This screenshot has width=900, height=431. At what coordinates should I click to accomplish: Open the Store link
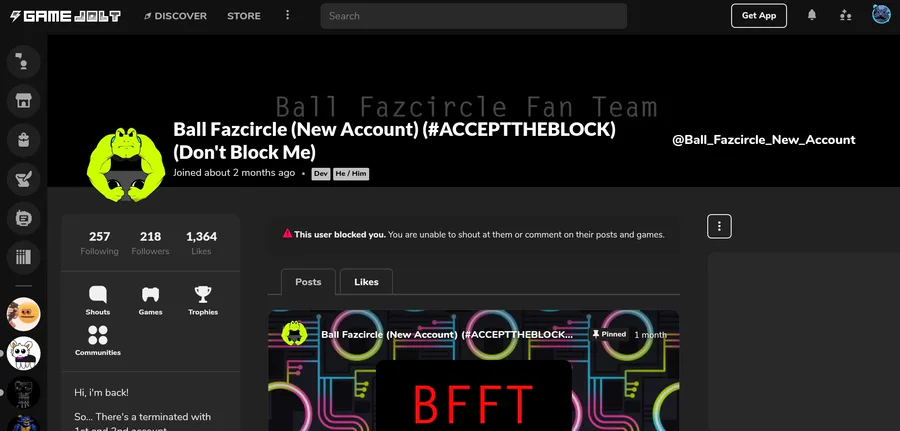tap(244, 16)
